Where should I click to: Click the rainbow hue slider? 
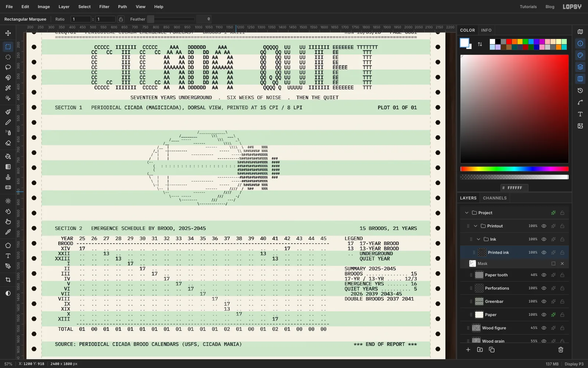514,169
